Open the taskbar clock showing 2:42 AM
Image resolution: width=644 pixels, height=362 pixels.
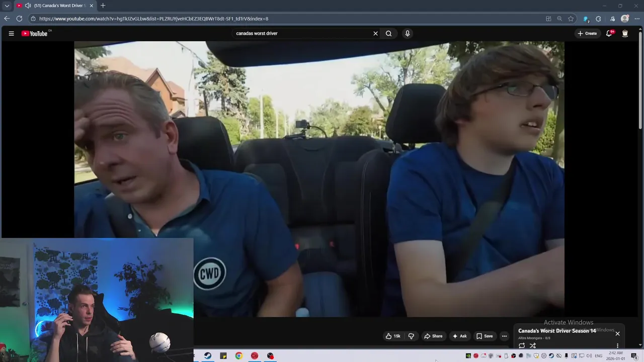[x=616, y=356]
